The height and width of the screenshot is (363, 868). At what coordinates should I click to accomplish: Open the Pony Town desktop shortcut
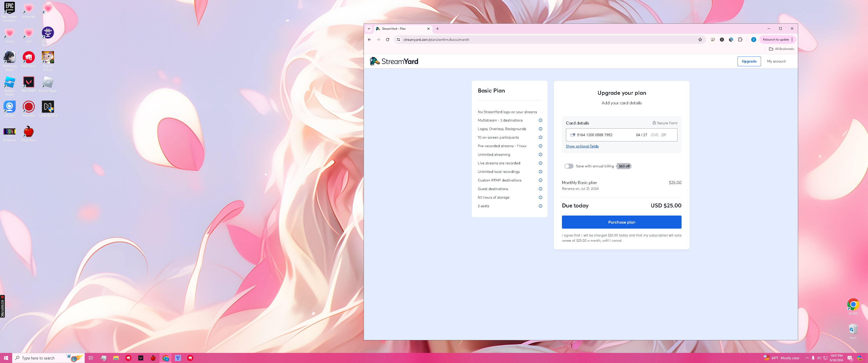pyautogui.click(x=29, y=134)
